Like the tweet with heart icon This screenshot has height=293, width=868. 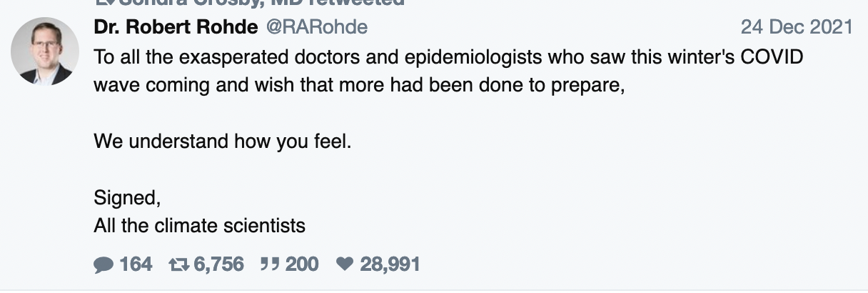coord(345,265)
